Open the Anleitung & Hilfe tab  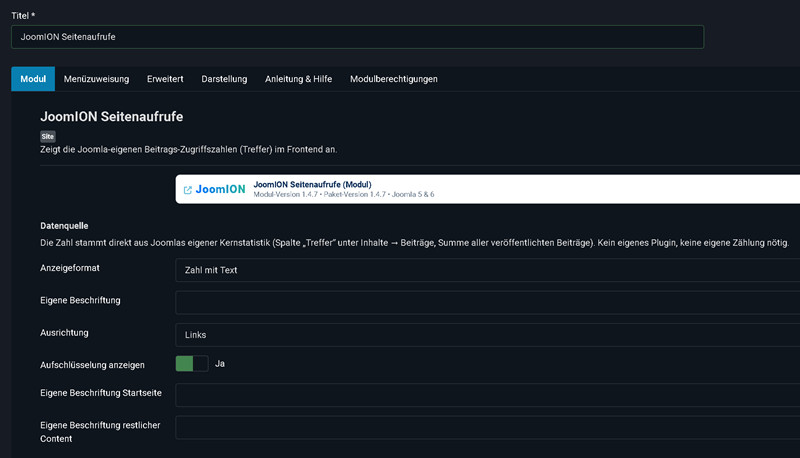298,79
